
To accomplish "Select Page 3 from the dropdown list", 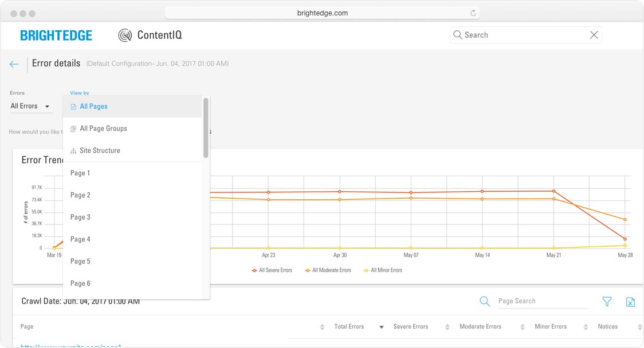I will (80, 217).
